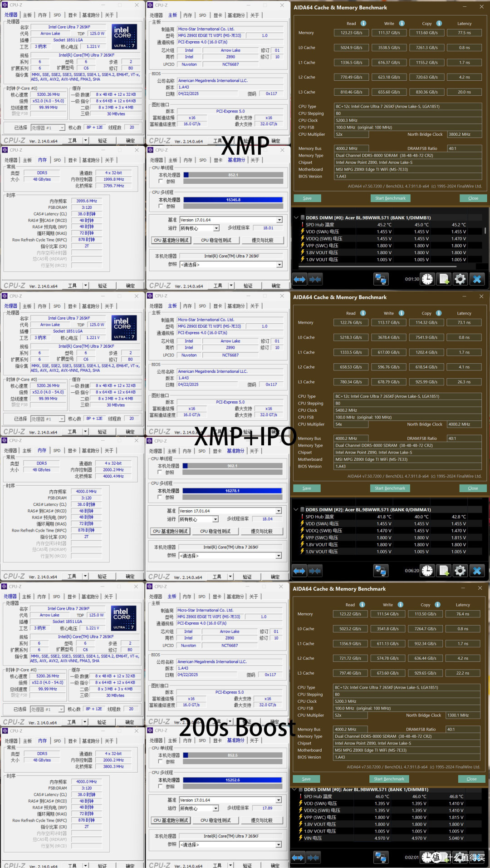This screenshot has width=490, height=868.
Task: Click the clock icon next to 0:01:30
Action: [427, 279]
